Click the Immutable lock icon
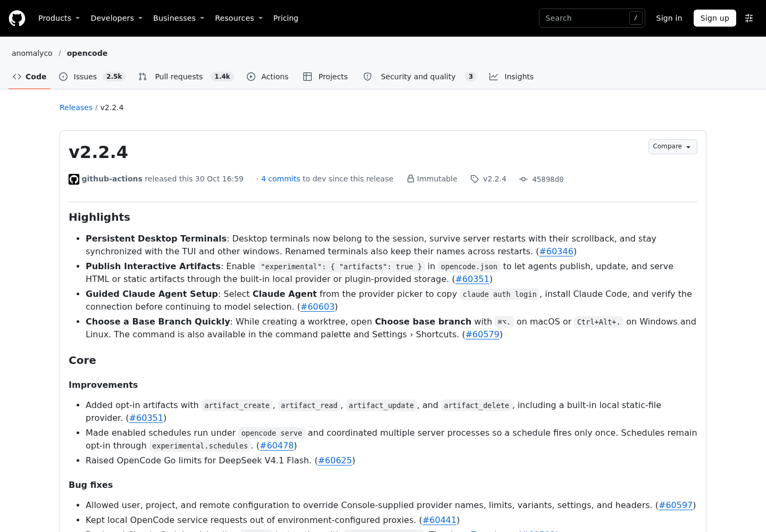Viewport: 766px width, 532px height. [x=411, y=179]
